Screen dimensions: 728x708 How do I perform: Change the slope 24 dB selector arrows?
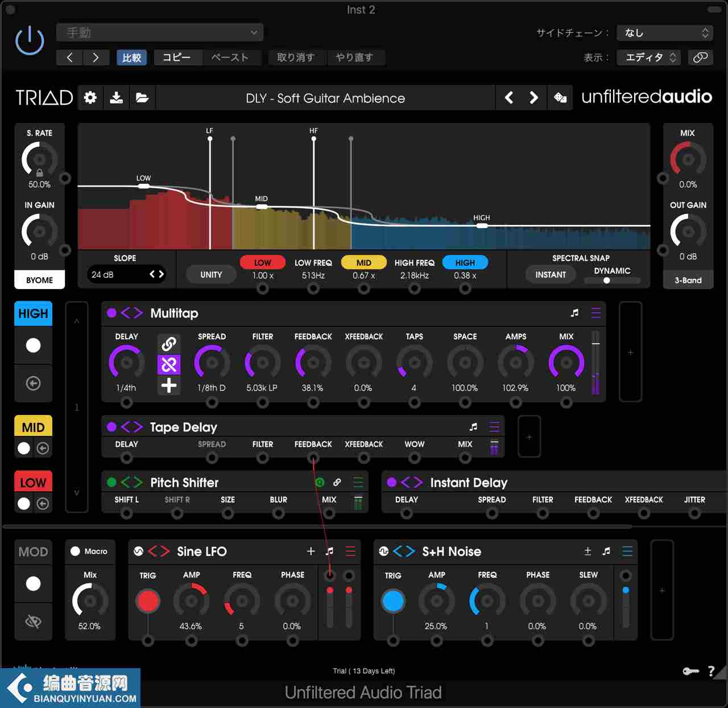click(x=156, y=274)
